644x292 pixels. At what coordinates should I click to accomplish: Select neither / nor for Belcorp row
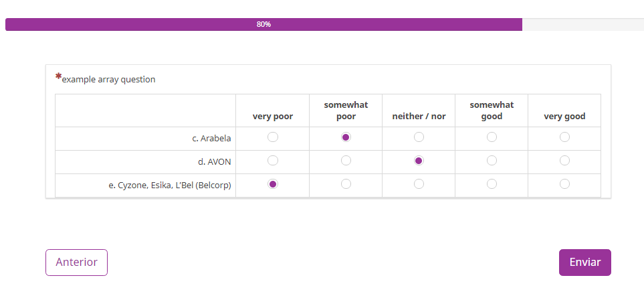pyautogui.click(x=419, y=184)
